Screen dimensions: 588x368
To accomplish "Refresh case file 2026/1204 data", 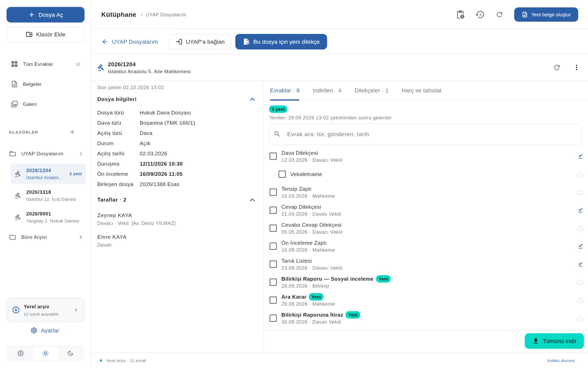I will 557,67.
